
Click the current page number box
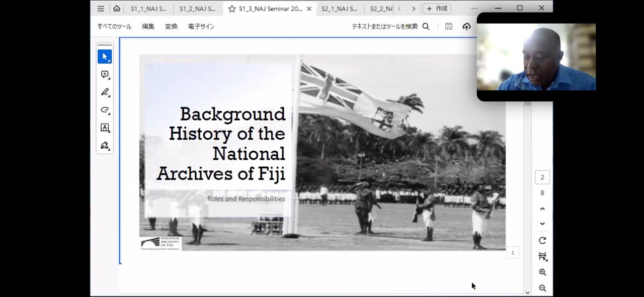click(542, 177)
